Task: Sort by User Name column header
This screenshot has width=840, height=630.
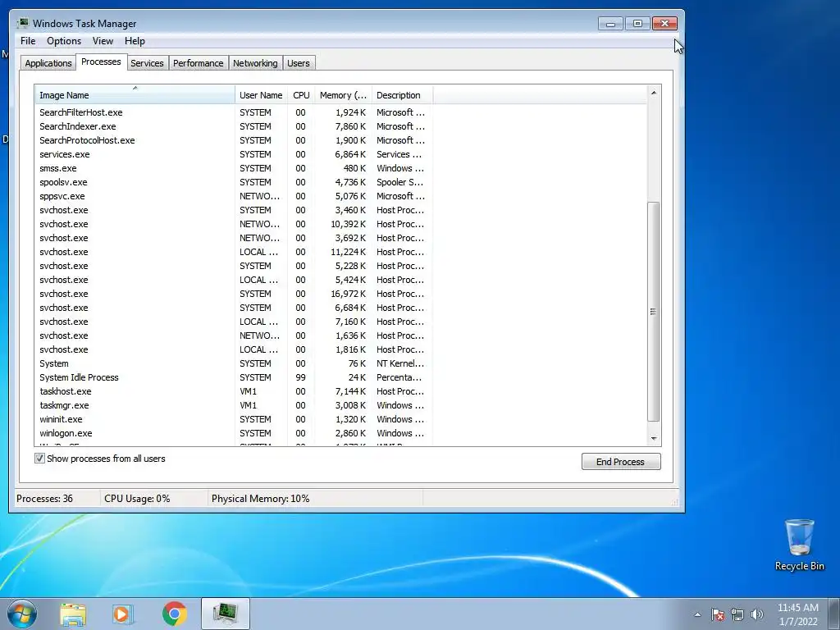Action: 261,95
